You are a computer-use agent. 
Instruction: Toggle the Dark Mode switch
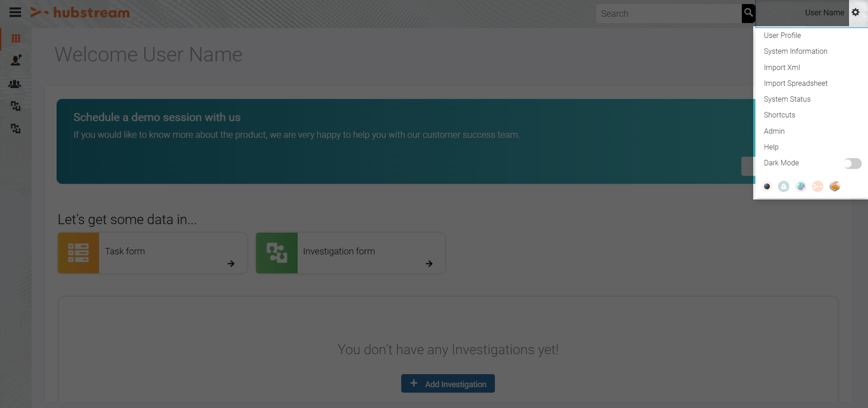click(852, 163)
